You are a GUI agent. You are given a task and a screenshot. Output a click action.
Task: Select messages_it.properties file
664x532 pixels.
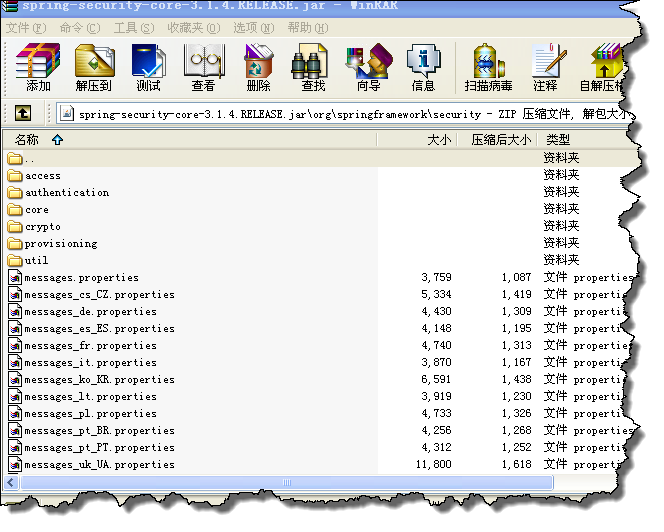pos(82,362)
